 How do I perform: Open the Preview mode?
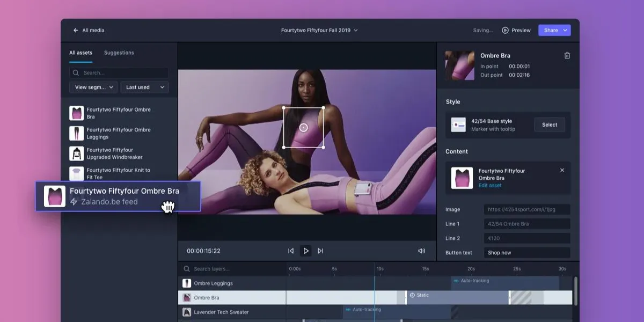click(x=516, y=31)
